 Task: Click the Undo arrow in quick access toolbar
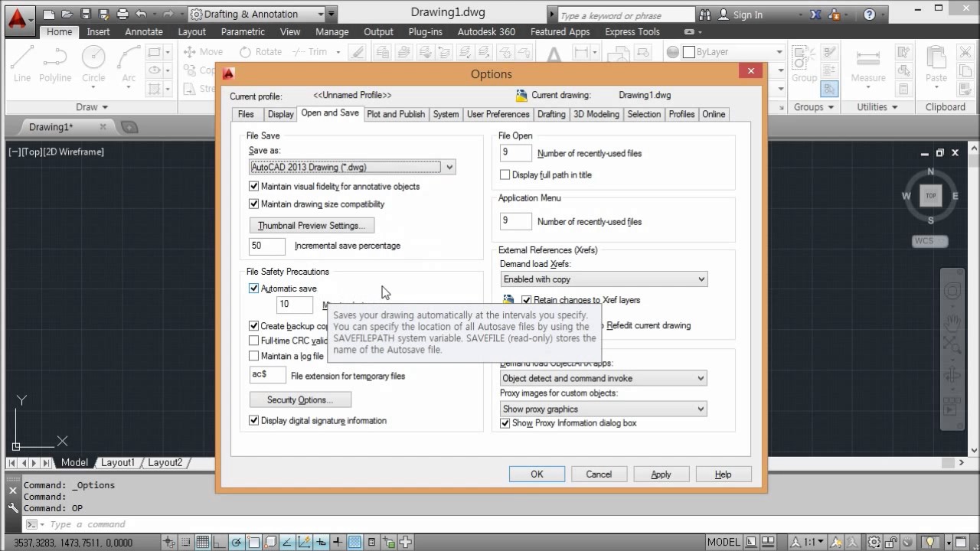point(141,15)
